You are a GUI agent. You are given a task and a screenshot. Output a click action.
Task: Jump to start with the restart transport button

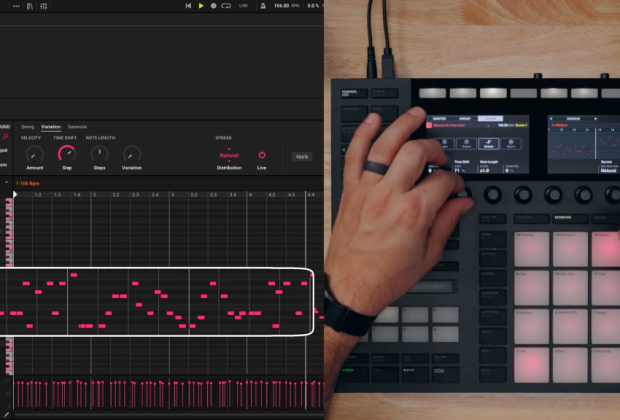click(188, 6)
